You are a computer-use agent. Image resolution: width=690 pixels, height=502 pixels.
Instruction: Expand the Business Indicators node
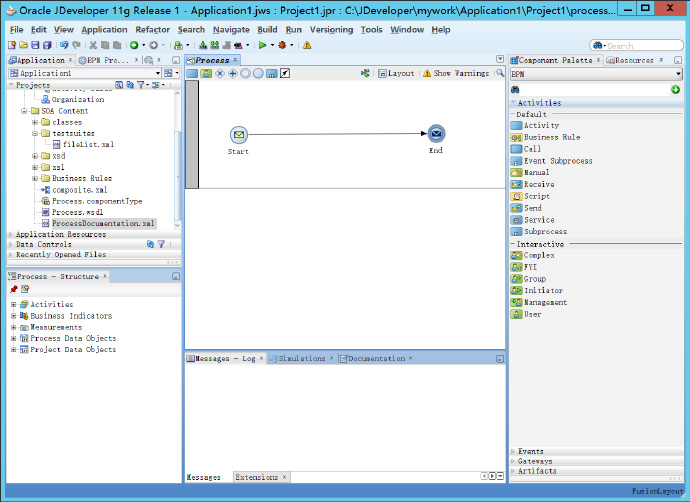pos(14,316)
